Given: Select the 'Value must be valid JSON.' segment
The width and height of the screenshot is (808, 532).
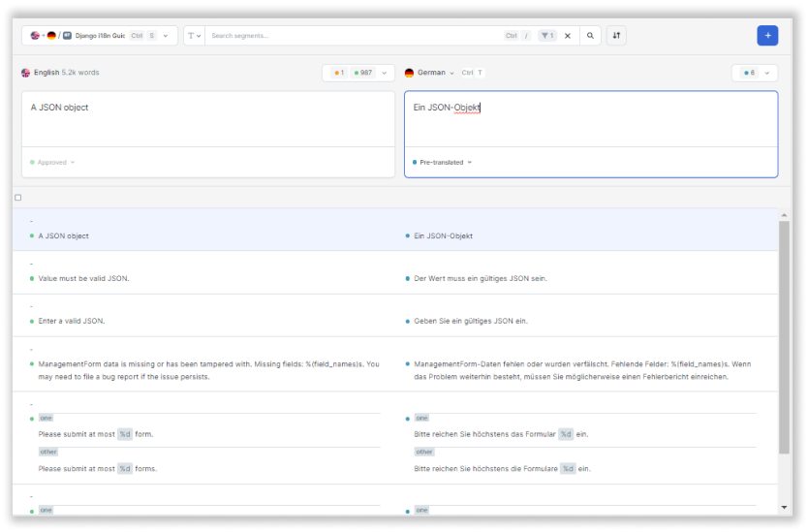Looking at the screenshot, I should 395,272.
